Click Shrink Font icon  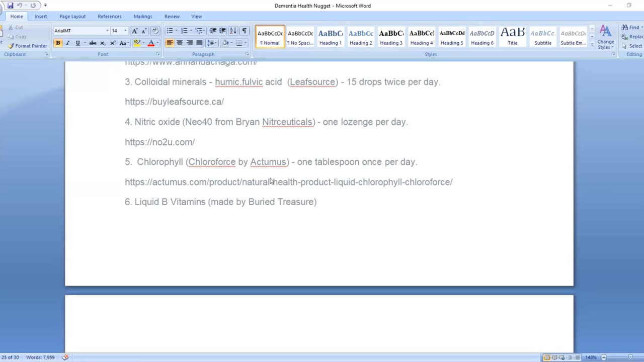[144, 31]
